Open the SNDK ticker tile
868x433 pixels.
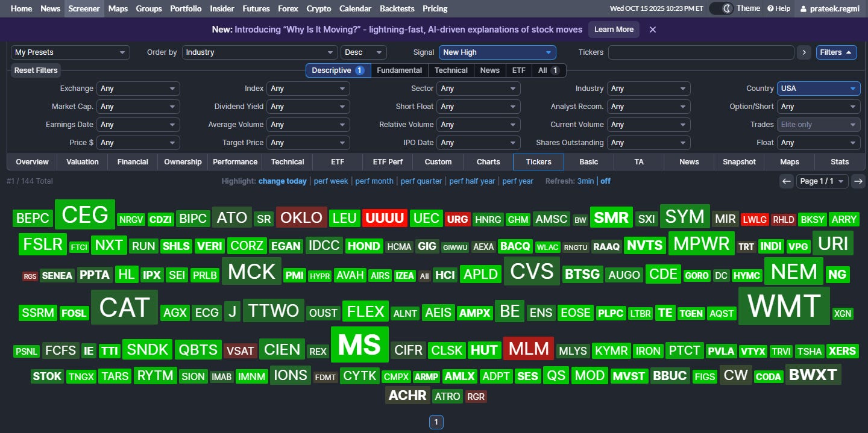[x=147, y=350]
